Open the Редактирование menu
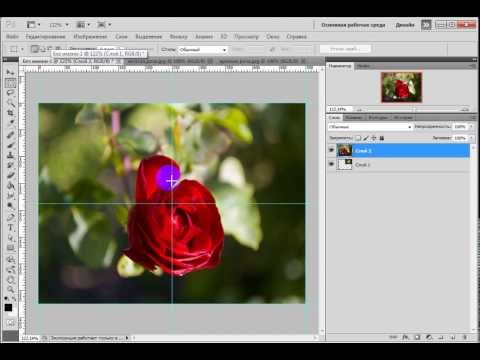Viewport: 480px width, 360px height. [45, 37]
